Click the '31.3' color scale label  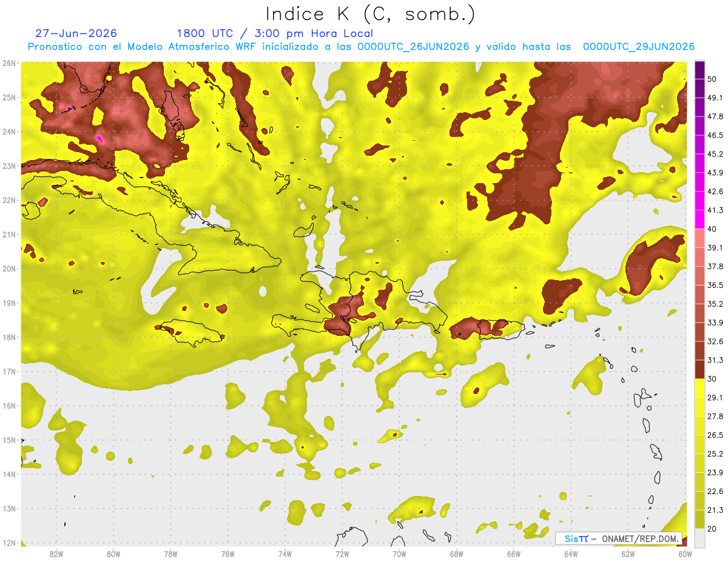click(715, 360)
